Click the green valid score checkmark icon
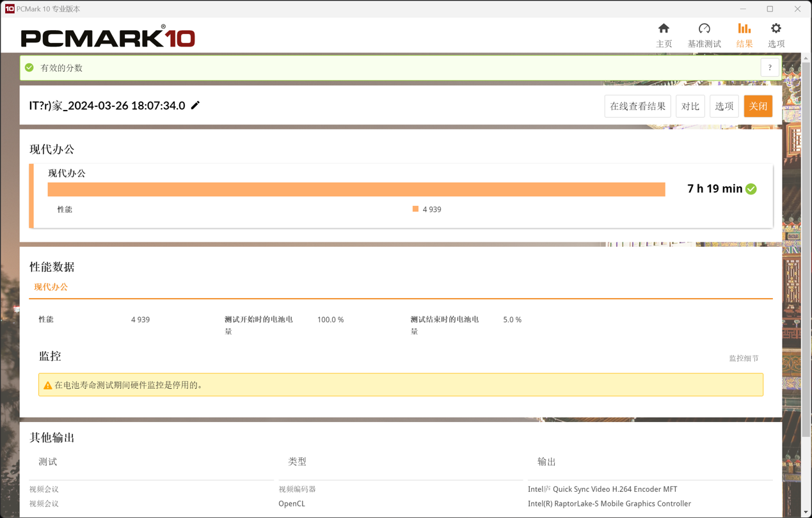 29,68
